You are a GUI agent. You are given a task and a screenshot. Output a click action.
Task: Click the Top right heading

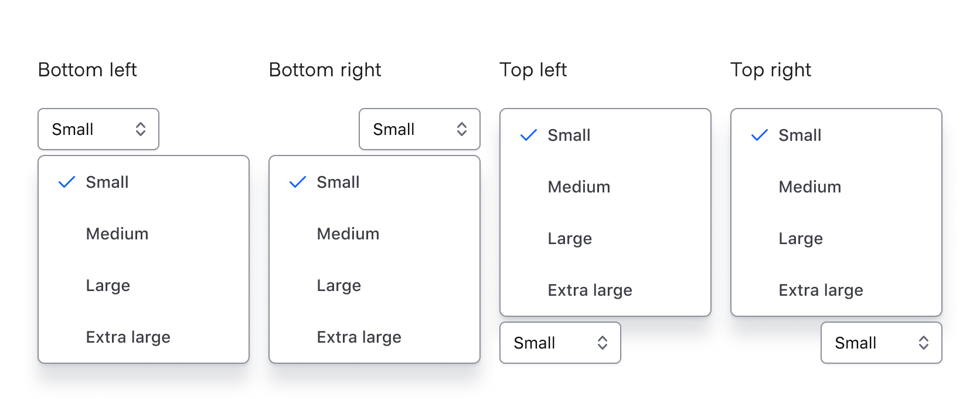pos(770,70)
